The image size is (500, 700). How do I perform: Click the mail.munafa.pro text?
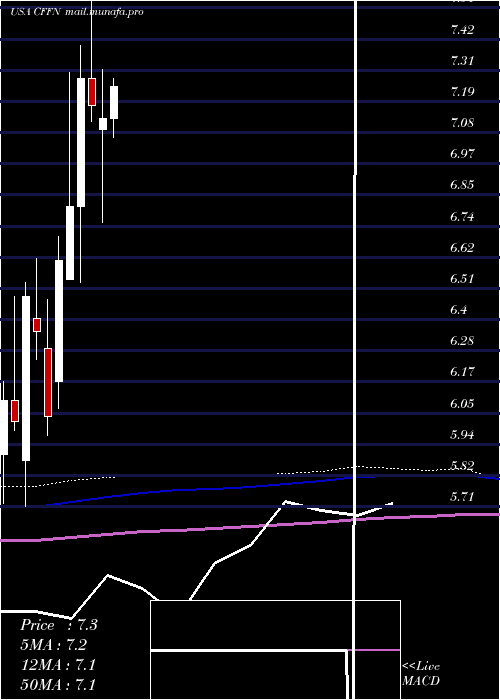coord(104,12)
